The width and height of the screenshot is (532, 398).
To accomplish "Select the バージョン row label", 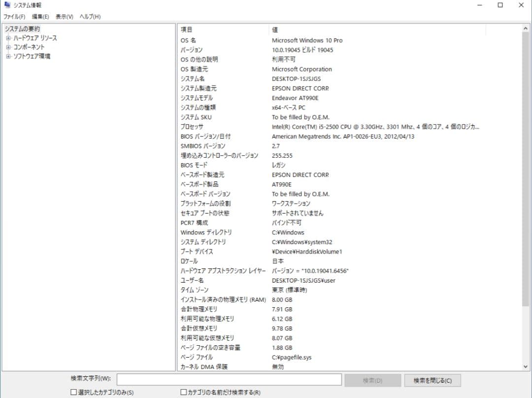I will (x=192, y=50).
